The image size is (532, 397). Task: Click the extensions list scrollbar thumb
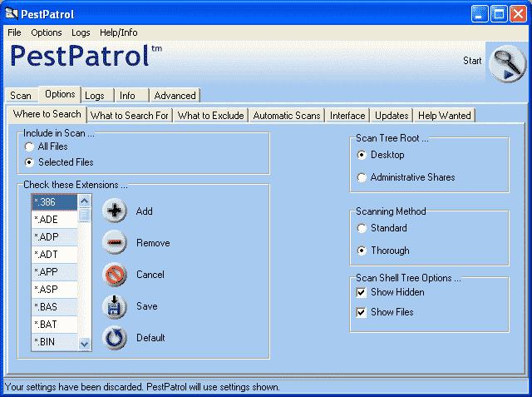click(85, 215)
